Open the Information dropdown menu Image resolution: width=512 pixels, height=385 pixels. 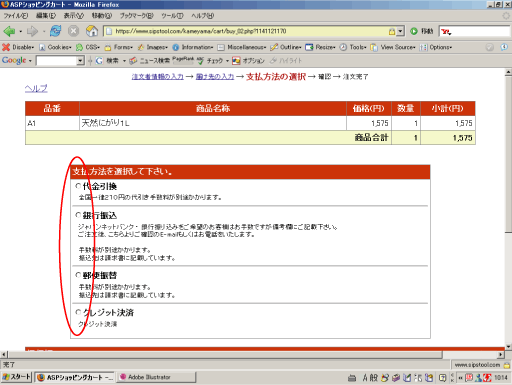[193, 47]
